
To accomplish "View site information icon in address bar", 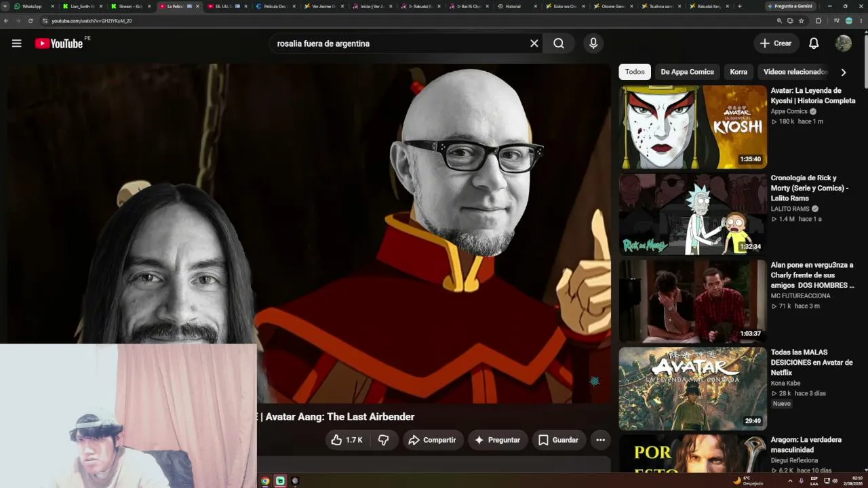I will pyautogui.click(x=45, y=21).
